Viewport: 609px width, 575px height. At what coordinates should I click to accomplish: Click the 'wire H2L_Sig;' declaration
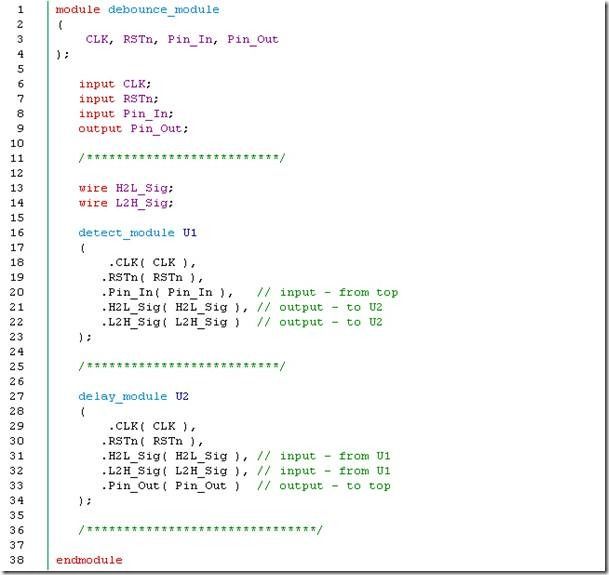point(126,188)
